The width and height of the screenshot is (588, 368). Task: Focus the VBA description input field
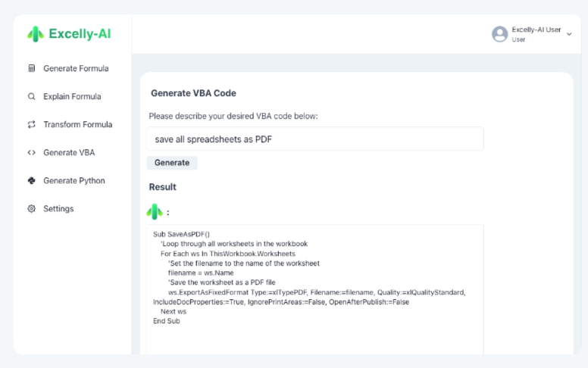(x=315, y=139)
